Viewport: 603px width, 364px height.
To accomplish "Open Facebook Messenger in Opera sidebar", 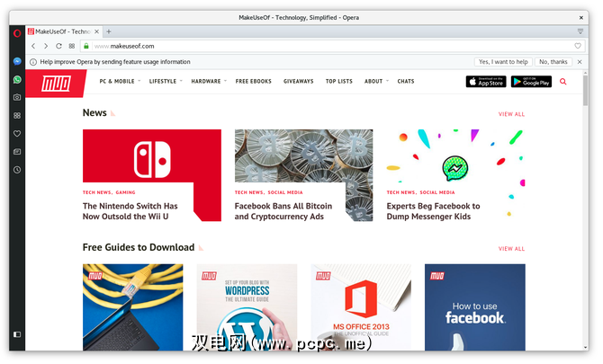I will tap(17, 61).
